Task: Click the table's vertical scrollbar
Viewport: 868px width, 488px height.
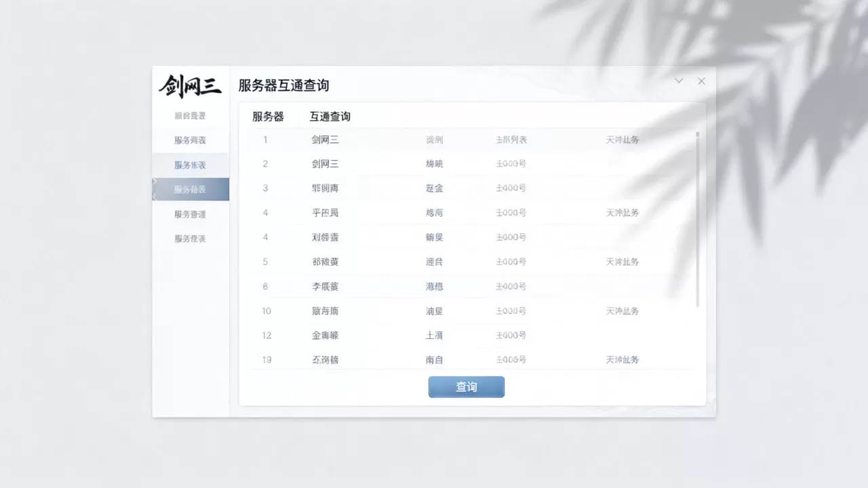Action: [x=697, y=219]
